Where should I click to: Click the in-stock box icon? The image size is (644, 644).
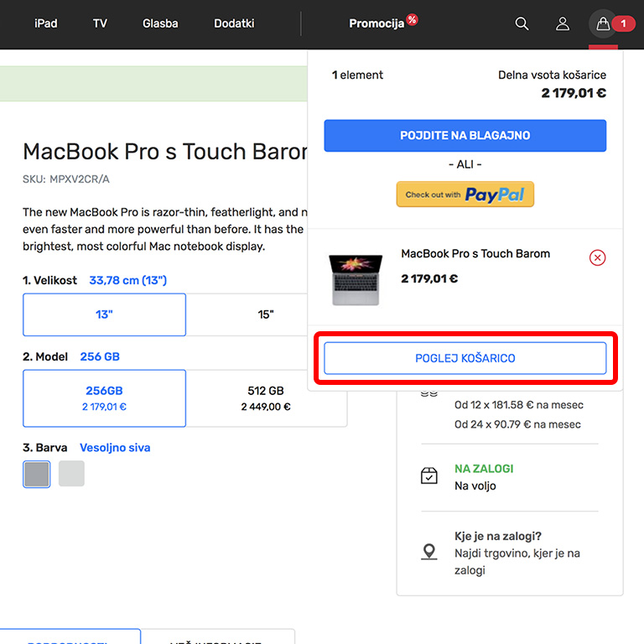(428, 476)
